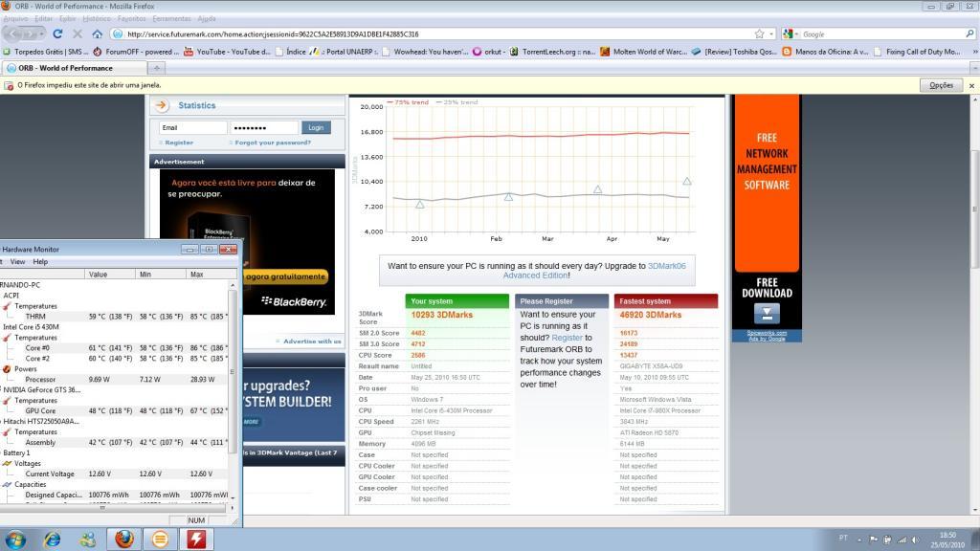Image resolution: width=980 pixels, height=551 pixels.
Task: Click the Login button
Action: (x=316, y=127)
